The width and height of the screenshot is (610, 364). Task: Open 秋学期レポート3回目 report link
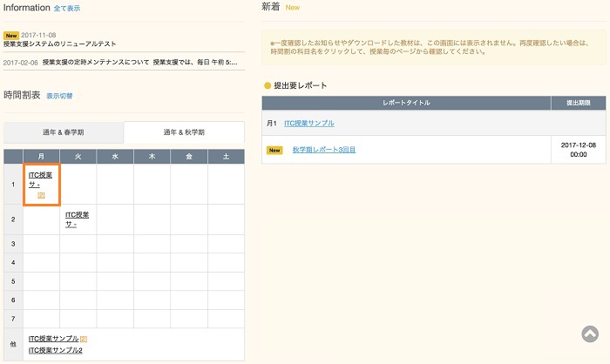323,150
